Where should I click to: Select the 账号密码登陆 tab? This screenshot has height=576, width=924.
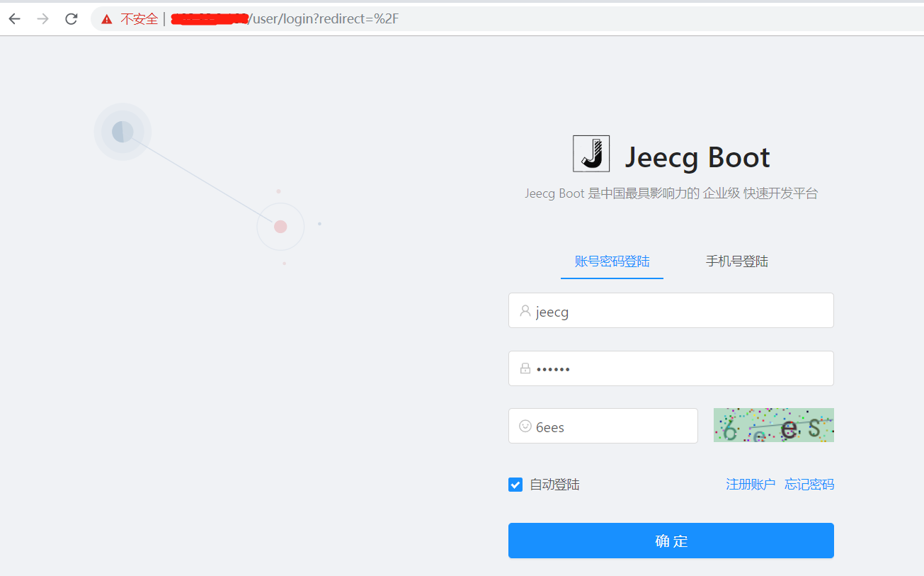click(612, 261)
